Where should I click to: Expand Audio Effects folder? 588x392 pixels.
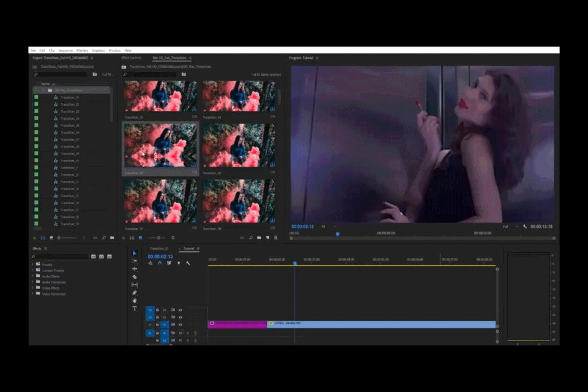click(x=33, y=276)
